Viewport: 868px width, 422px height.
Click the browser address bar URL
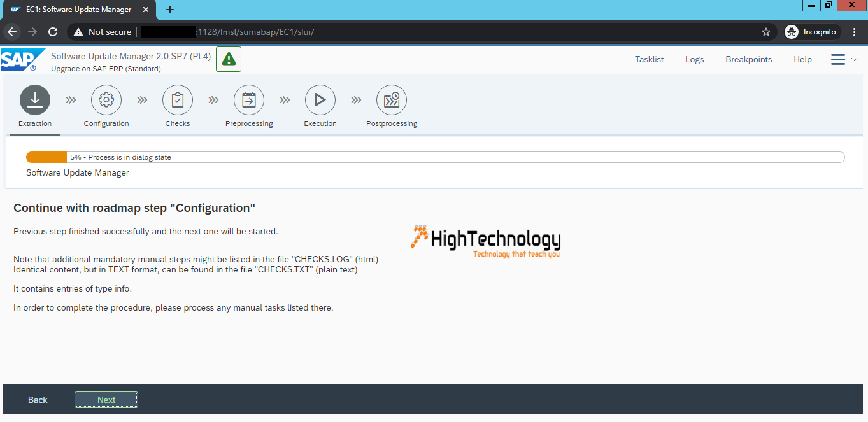coord(227,32)
